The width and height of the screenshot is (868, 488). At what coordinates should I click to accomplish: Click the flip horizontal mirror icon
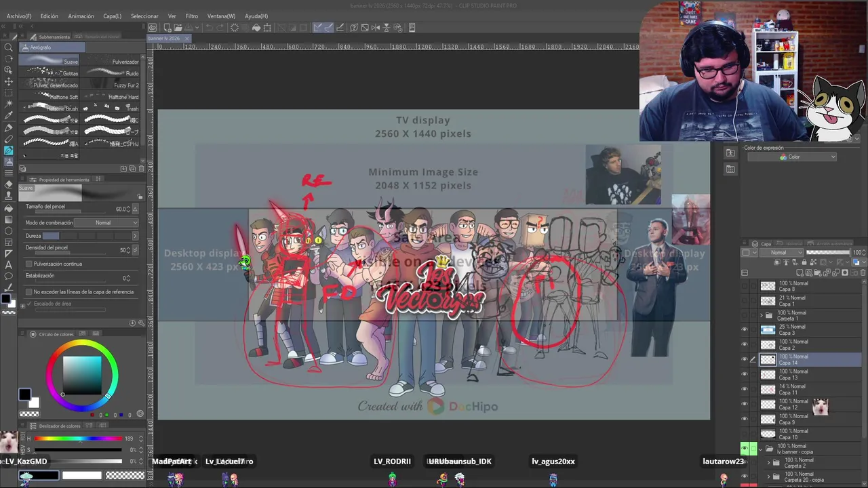pyautogui.click(x=376, y=28)
